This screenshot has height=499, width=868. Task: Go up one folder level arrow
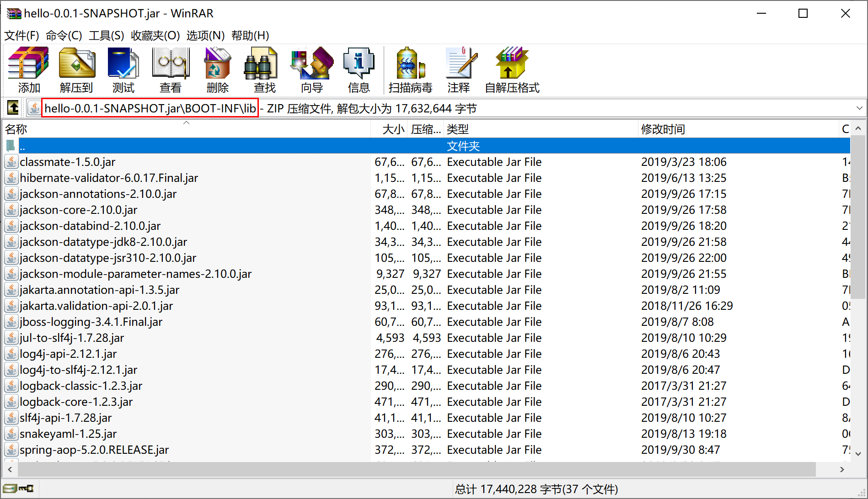click(x=13, y=108)
